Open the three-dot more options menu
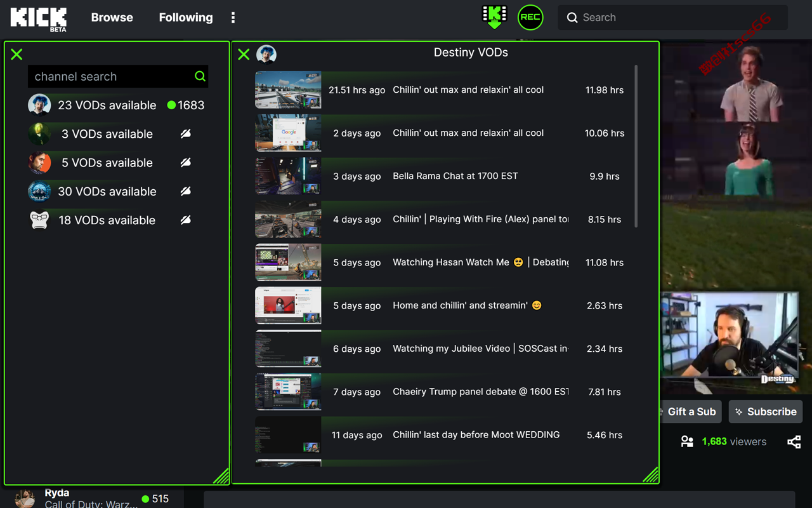The height and width of the screenshot is (508, 812). (233, 18)
